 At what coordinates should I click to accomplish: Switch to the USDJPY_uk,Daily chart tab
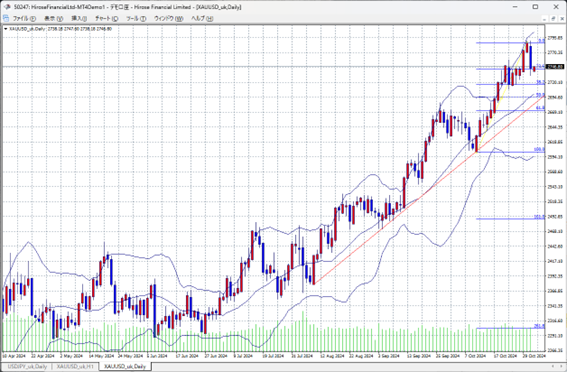(27, 367)
